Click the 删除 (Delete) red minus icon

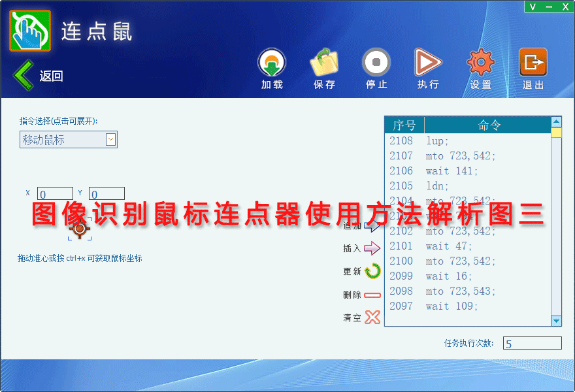click(x=372, y=295)
